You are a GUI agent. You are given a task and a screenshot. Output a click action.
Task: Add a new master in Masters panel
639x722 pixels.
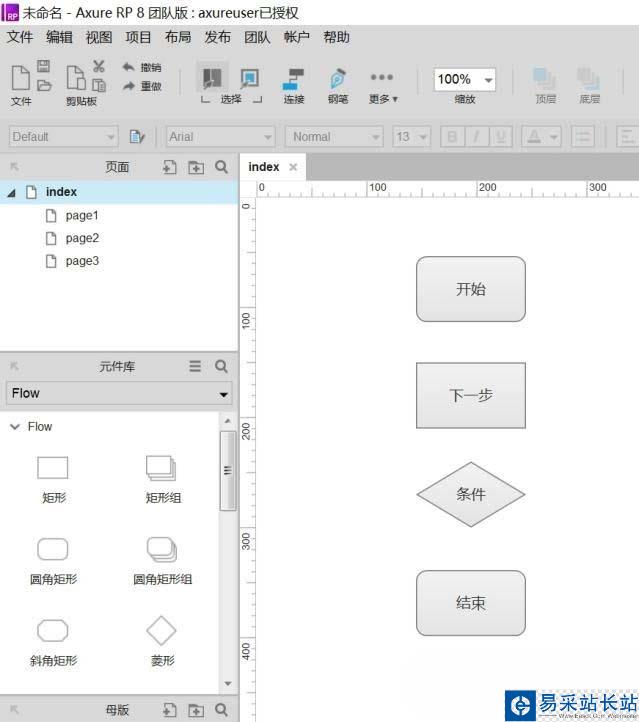pyautogui.click(x=170, y=710)
